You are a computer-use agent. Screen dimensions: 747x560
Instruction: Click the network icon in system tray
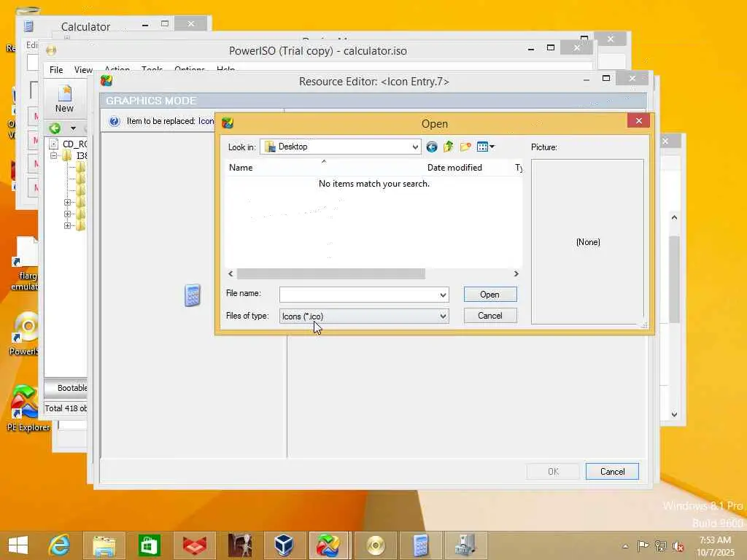pos(660,545)
